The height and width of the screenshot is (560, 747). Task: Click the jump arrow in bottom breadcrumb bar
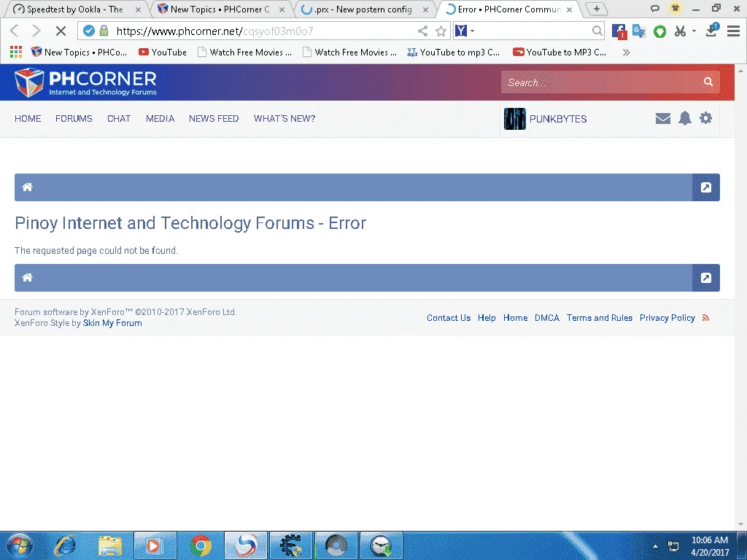tap(706, 278)
